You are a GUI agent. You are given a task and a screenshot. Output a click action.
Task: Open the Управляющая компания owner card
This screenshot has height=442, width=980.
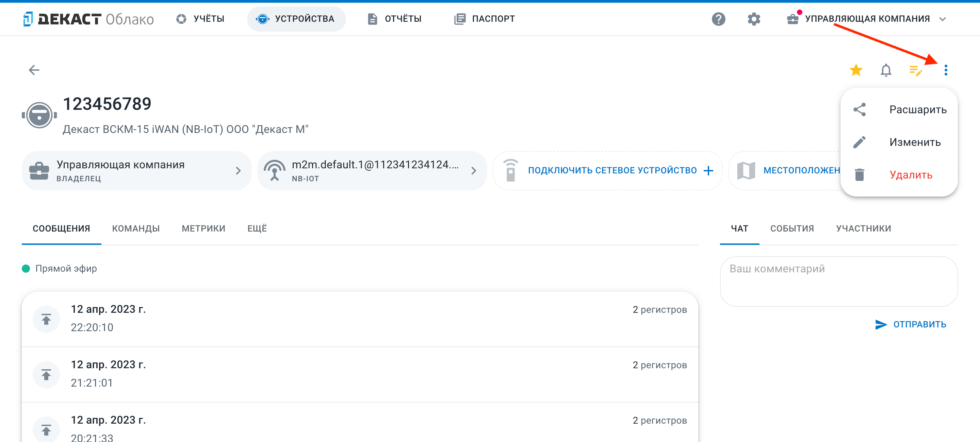tap(136, 171)
